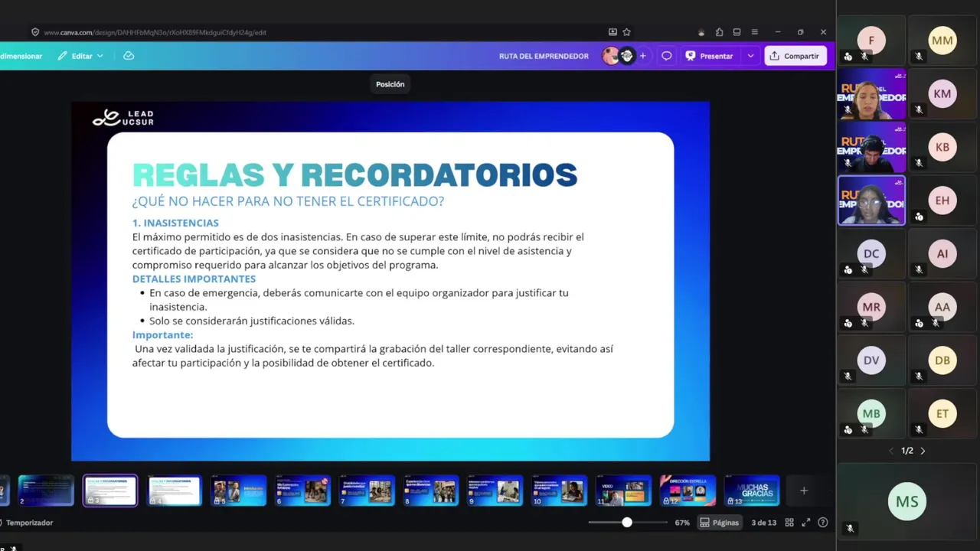The height and width of the screenshot is (551, 980).
Task: Select page 7 thumbnail
Action: (367, 491)
